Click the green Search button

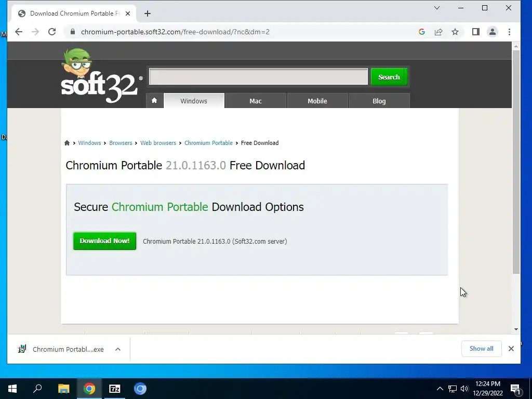(x=389, y=77)
